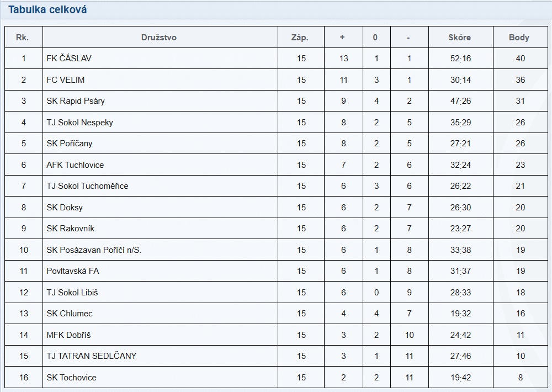
Task: Click TJ TATRAN SEDLČANY team
Action: click(91, 356)
